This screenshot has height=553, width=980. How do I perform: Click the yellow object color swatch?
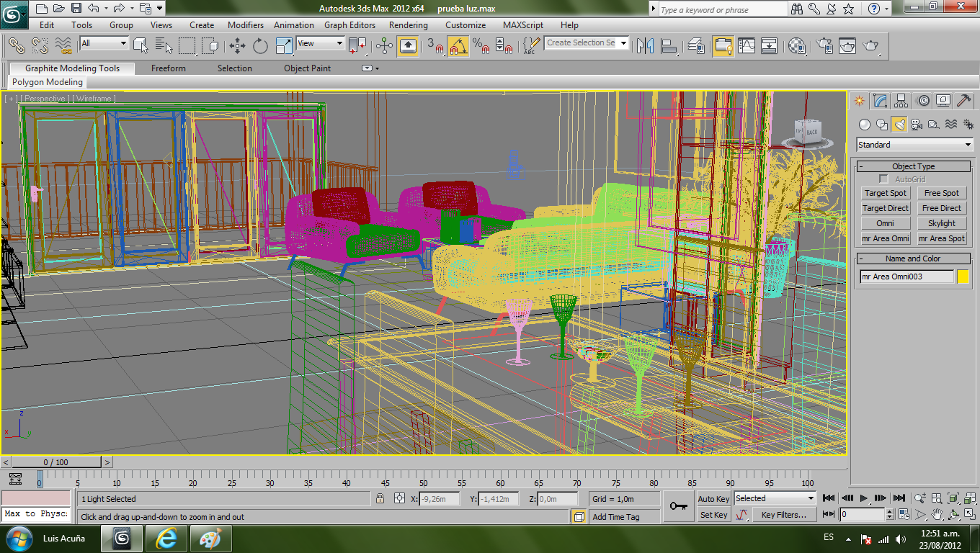(x=963, y=276)
